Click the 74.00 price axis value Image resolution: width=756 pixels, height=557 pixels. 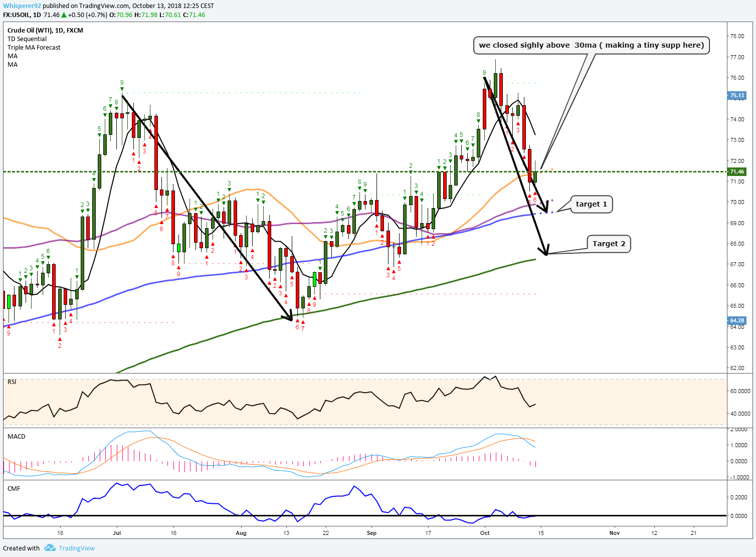point(737,119)
